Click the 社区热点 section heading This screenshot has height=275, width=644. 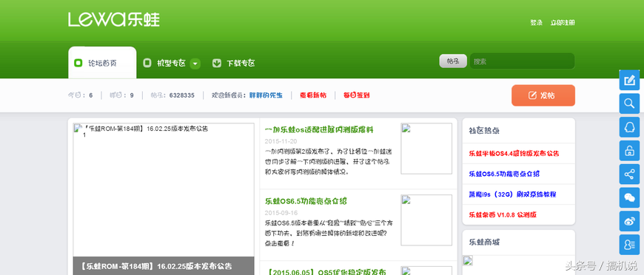pos(484,131)
